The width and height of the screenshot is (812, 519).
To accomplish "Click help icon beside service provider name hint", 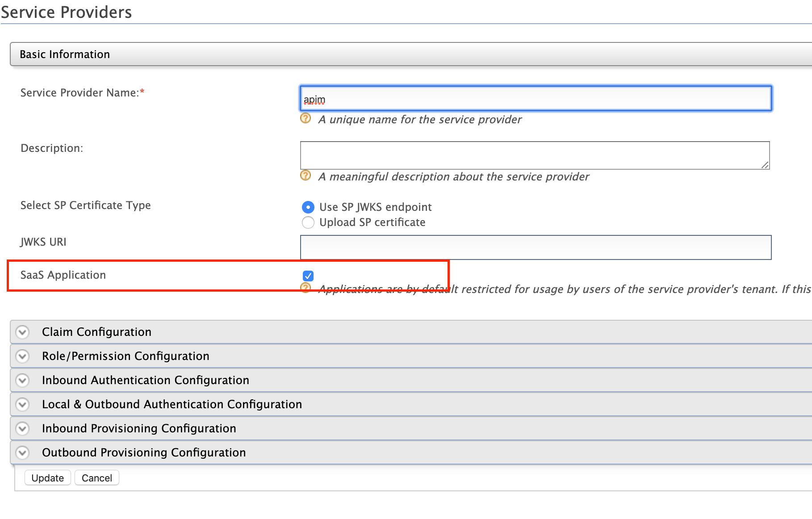I will 306,118.
